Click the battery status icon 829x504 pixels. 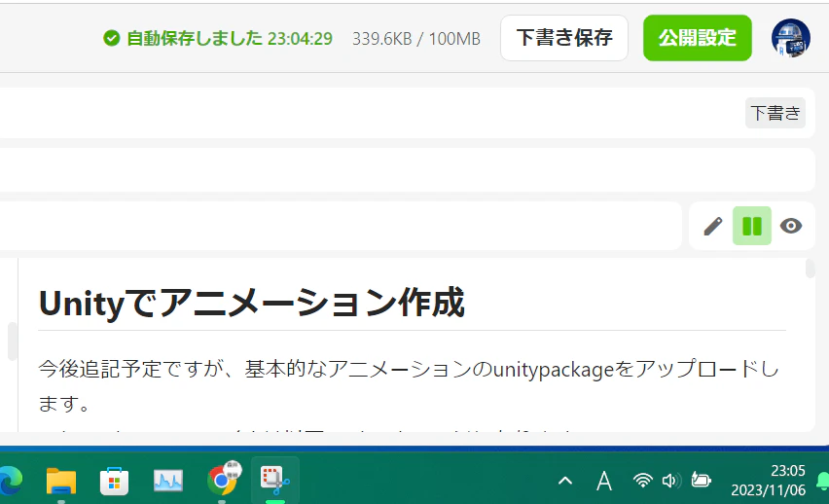pos(701,481)
